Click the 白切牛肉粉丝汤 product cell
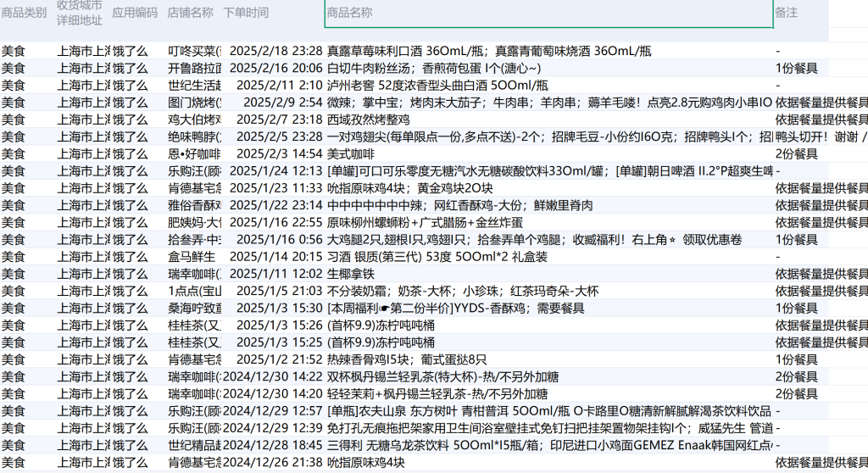 548,68
